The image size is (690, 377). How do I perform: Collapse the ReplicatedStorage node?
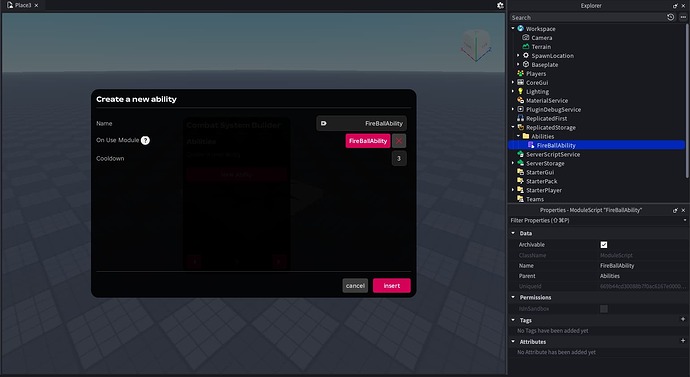point(513,127)
